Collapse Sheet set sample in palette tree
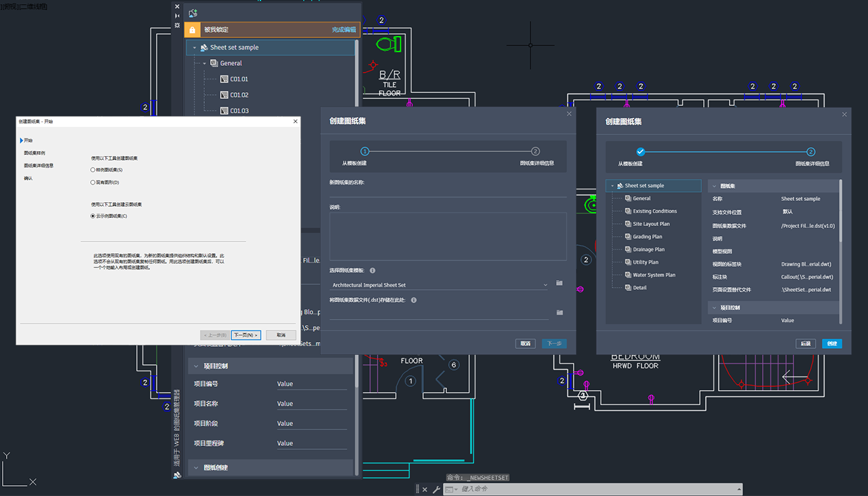 coord(195,47)
